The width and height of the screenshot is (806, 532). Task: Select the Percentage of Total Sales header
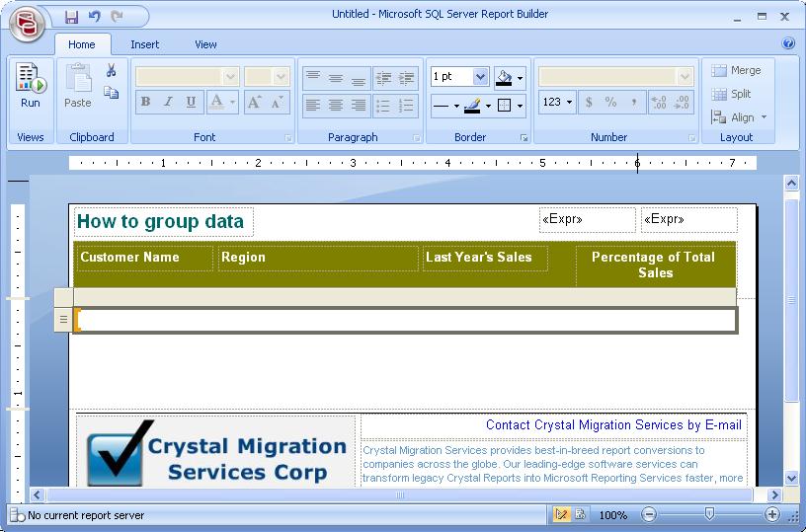(656, 265)
